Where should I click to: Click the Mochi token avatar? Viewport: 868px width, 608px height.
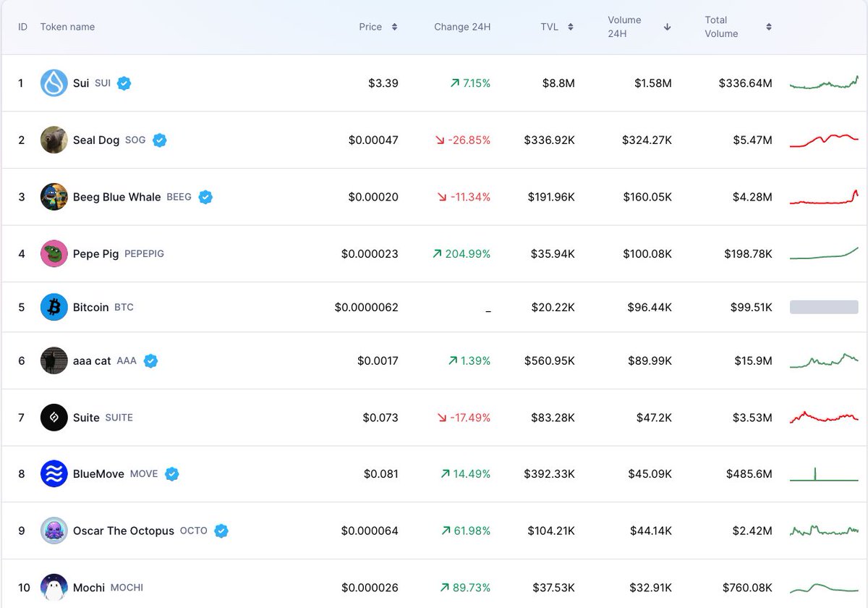click(x=54, y=587)
